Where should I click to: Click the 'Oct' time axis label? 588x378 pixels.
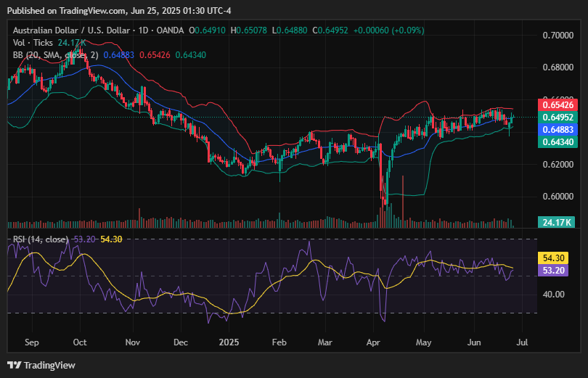(80, 342)
